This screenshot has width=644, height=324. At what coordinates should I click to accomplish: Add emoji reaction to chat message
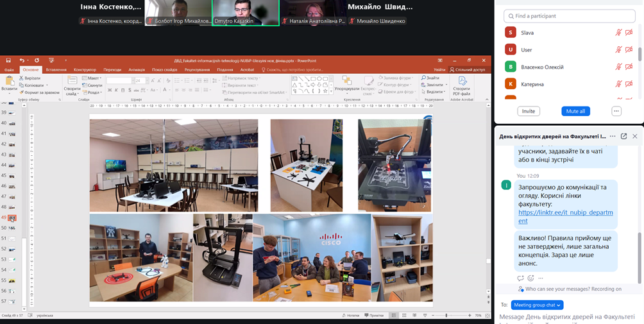[530, 278]
